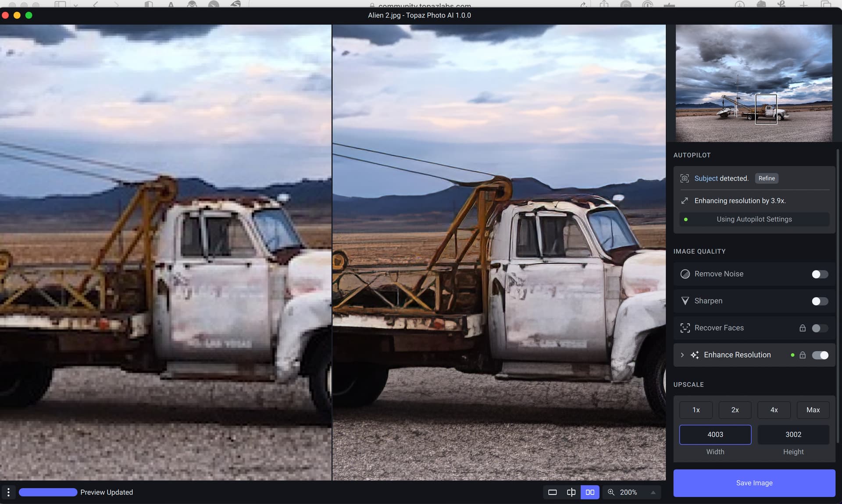
Task: Select side-by-side comparison view
Action: pos(590,492)
